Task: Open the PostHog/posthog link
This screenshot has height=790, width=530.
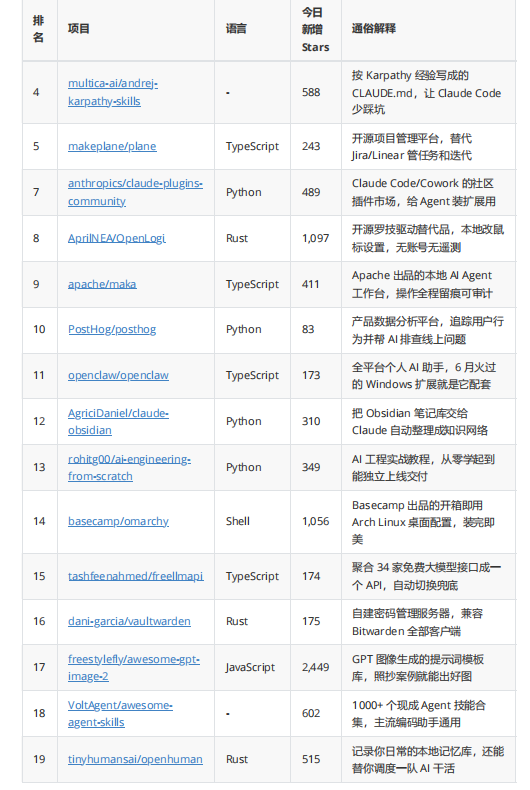Action: point(112,329)
